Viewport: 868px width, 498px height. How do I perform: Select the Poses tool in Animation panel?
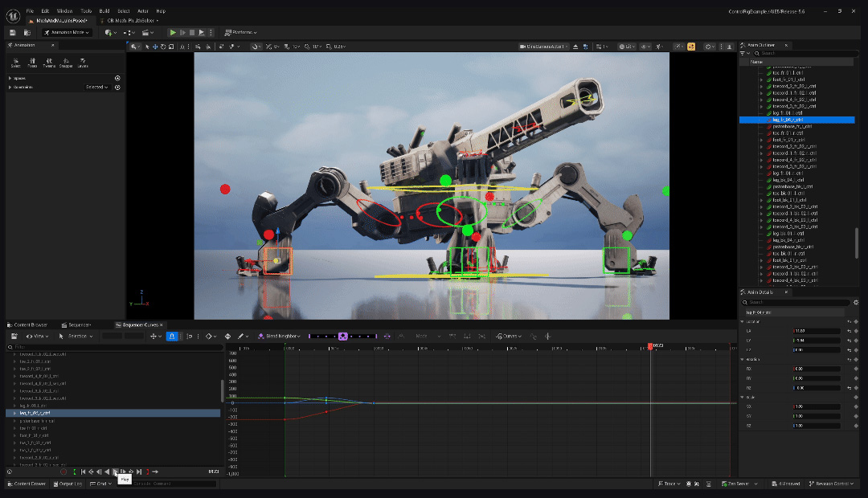(32, 62)
